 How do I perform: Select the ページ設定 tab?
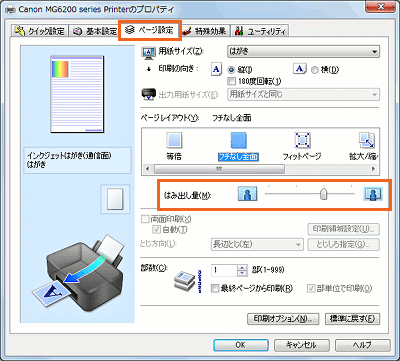click(149, 30)
